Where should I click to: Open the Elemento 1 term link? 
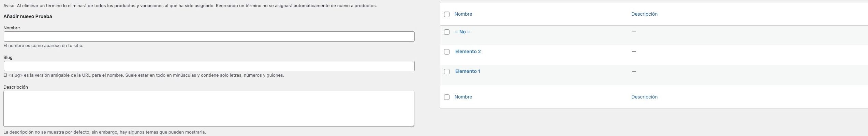[468, 71]
